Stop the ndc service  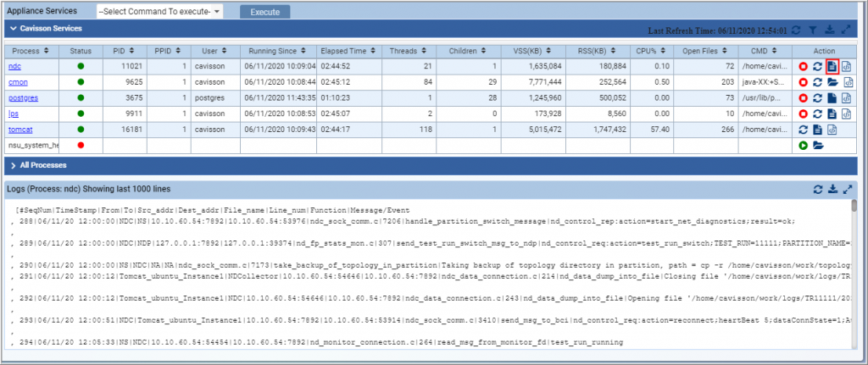click(803, 66)
